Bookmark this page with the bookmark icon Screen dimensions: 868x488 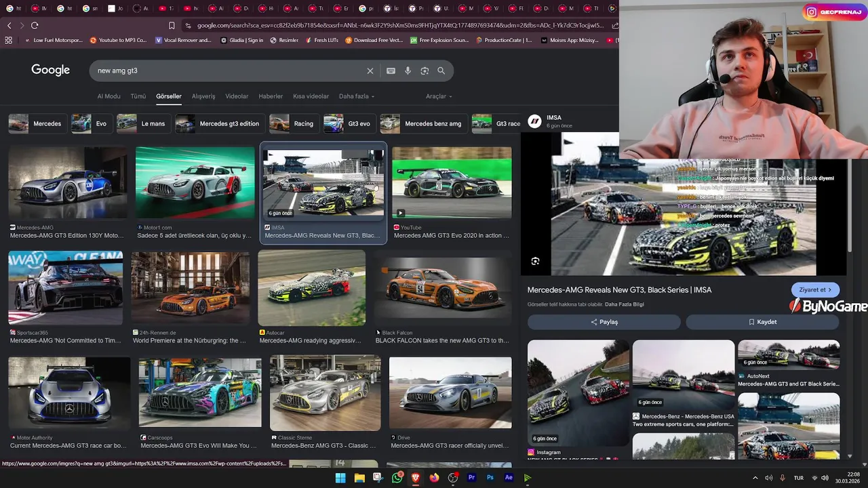[x=172, y=25]
